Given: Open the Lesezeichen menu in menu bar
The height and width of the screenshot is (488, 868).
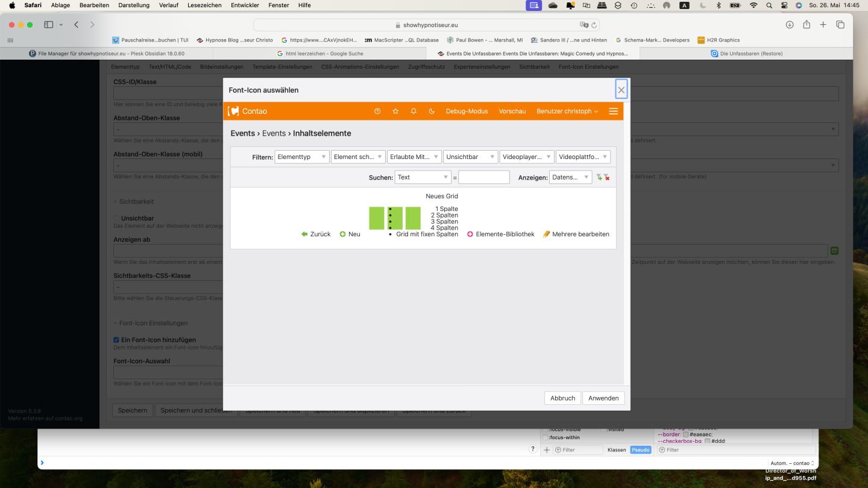Looking at the screenshot, I should [204, 5].
